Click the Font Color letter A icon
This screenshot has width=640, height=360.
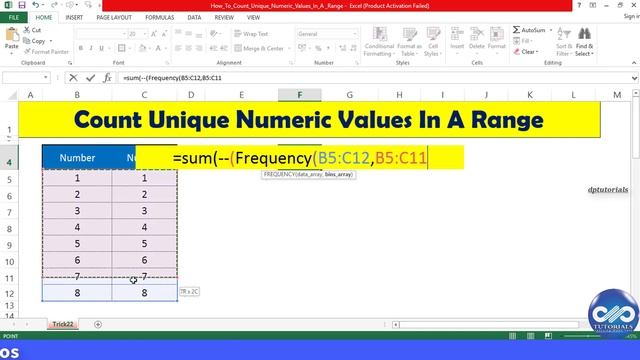click(158, 48)
